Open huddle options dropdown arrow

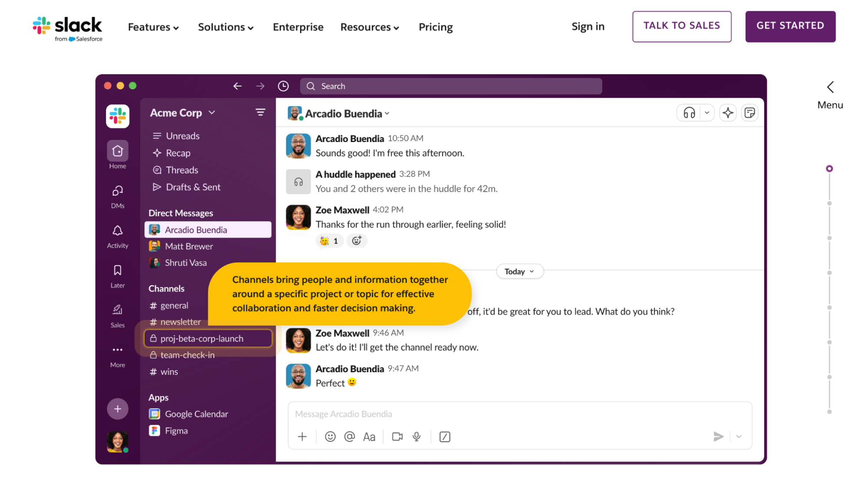707,113
